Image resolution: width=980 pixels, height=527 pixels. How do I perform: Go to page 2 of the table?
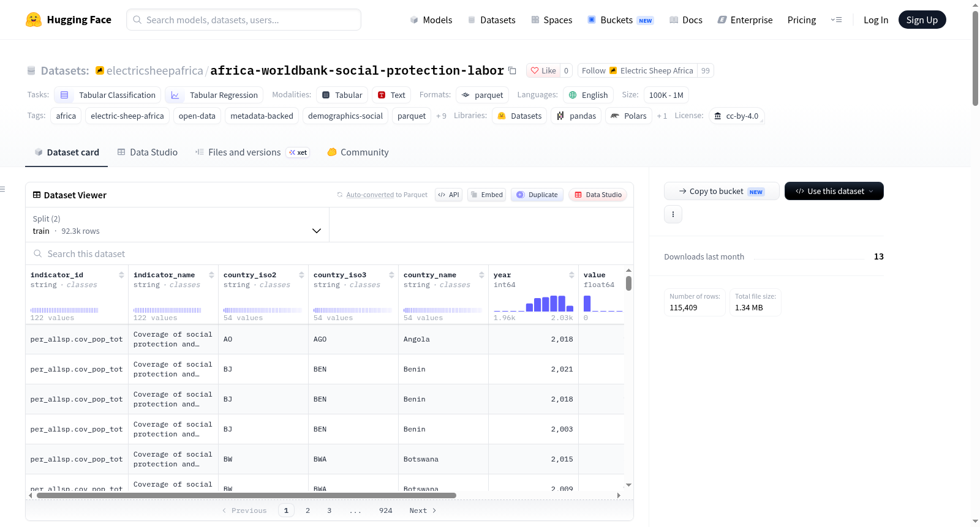307,510
